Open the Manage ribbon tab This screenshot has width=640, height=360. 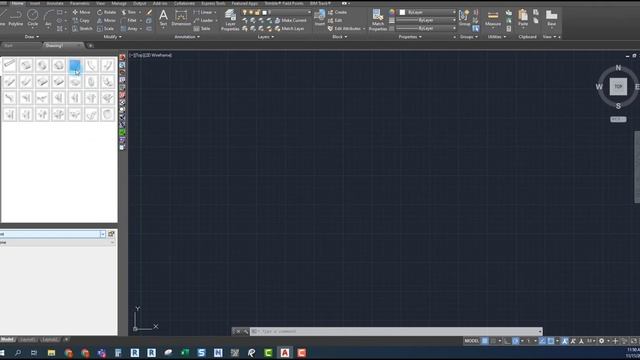119,3
